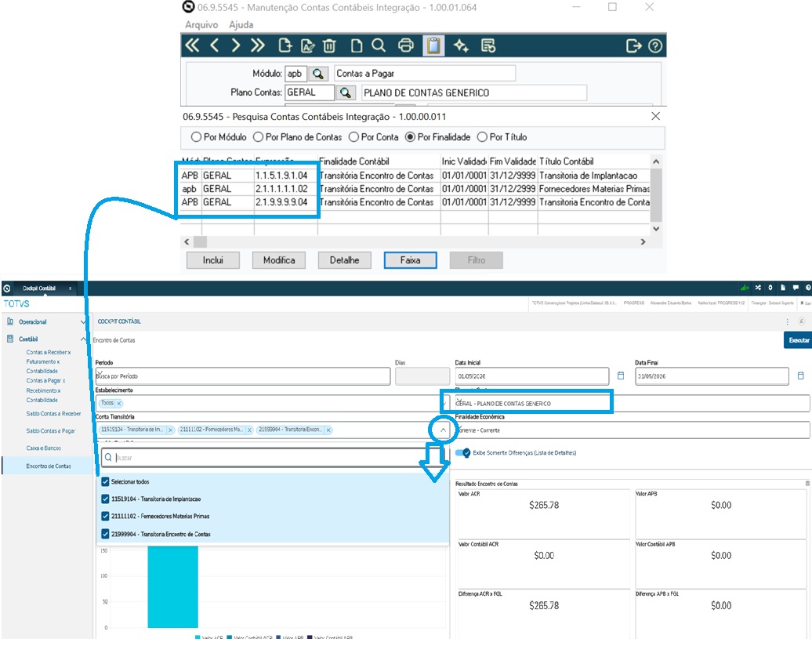Screen dimensions: 812x653
Task: Uncheck 11519104 - Transitoria de Implantacao
Action: point(105,499)
